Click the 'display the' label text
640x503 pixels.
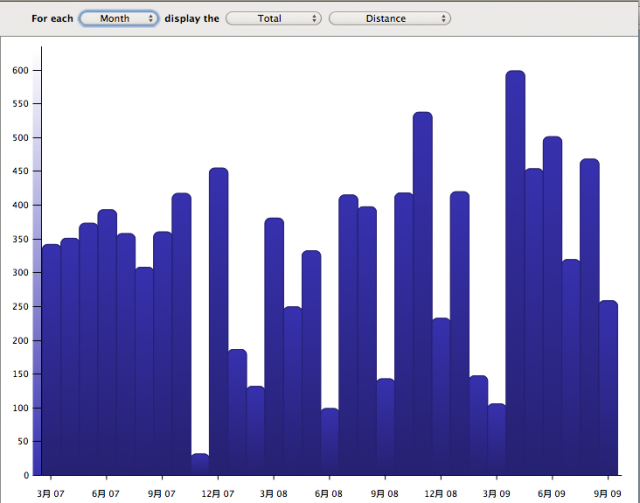192,18
